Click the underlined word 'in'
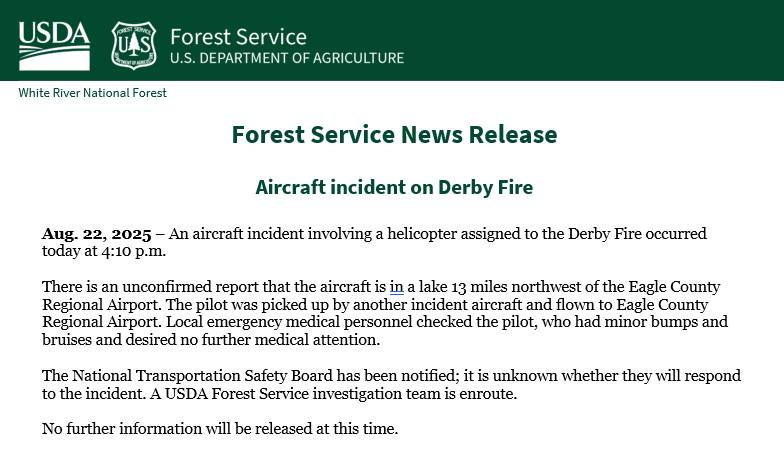The image size is (784, 466). (x=396, y=287)
